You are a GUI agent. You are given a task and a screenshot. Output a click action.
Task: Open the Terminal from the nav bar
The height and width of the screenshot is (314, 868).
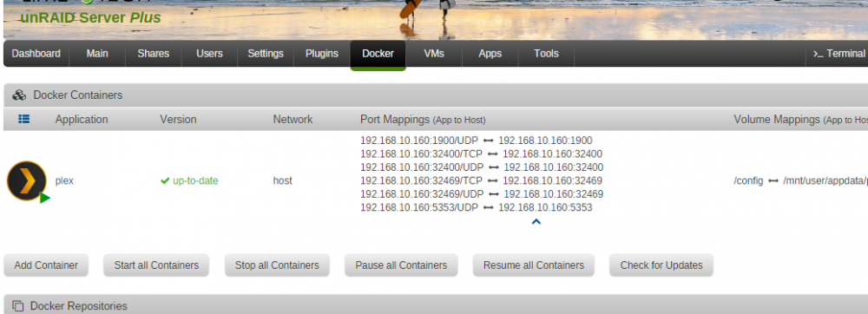(838, 54)
